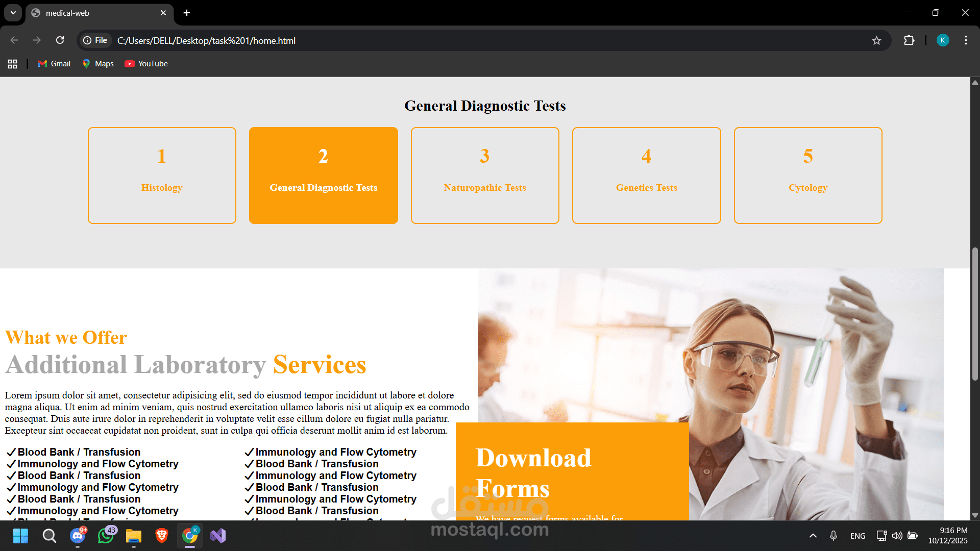This screenshot has height=551, width=980.
Task: Close the medical-web tab
Action: click(x=163, y=13)
